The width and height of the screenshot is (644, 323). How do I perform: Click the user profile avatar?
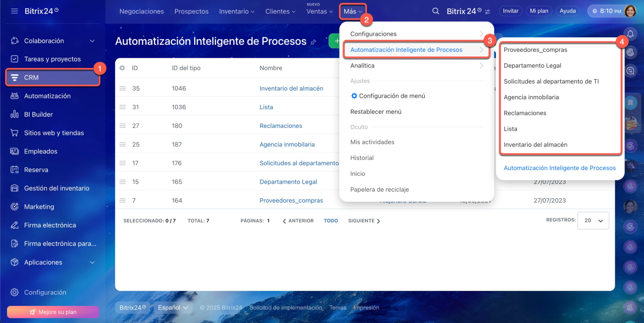coord(630,11)
